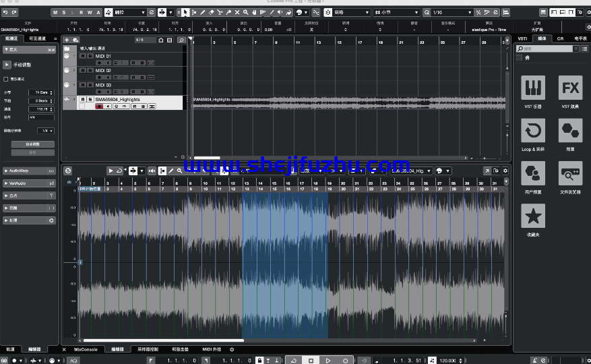Image resolution: width=591 pixels, height=364 pixels.
Task: Open the File Browser tile
Action: pyautogui.click(x=570, y=173)
